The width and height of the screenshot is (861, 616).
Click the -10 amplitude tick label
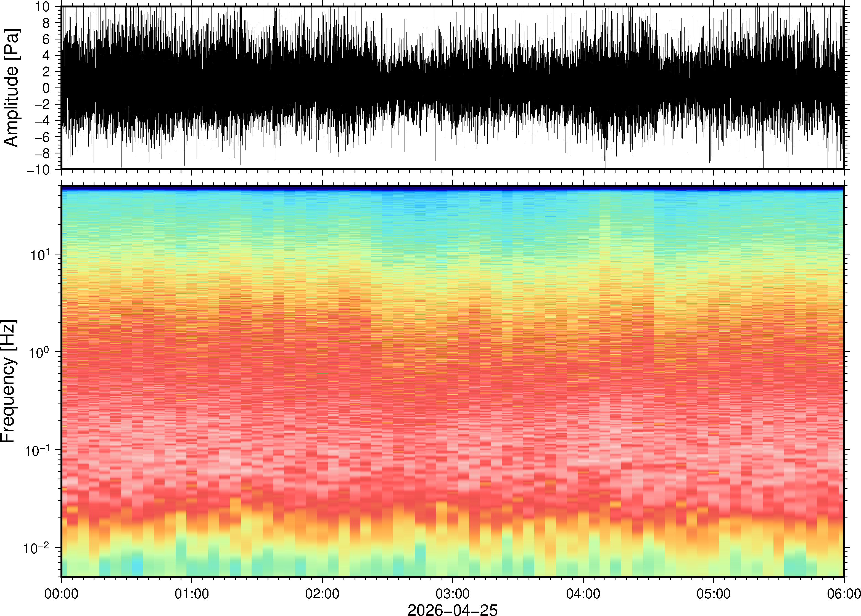pyautogui.click(x=38, y=169)
